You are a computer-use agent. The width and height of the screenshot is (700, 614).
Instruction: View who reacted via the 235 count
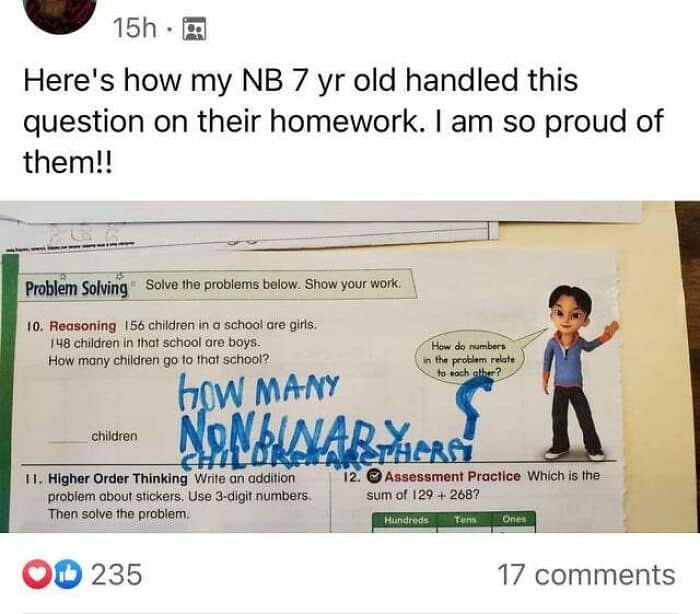tap(117, 574)
